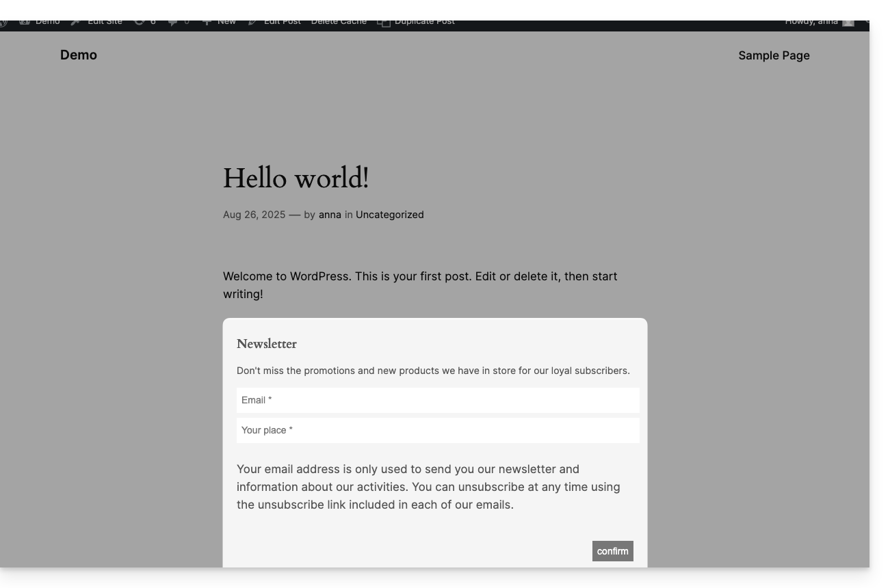Screen dimensions: 890x588
Task: Click the Newsletter heading in popup
Action: tap(267, 344)
